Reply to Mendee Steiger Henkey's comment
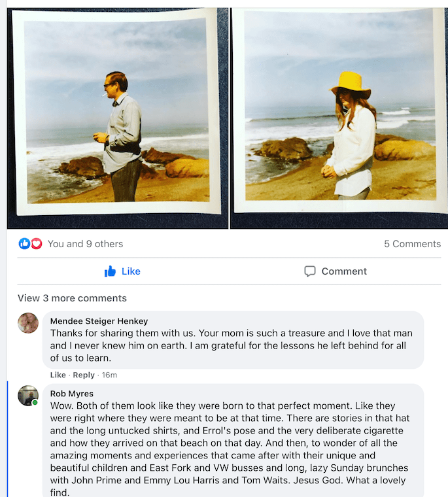This screenshot has height=497, width=448. point(84,375)
